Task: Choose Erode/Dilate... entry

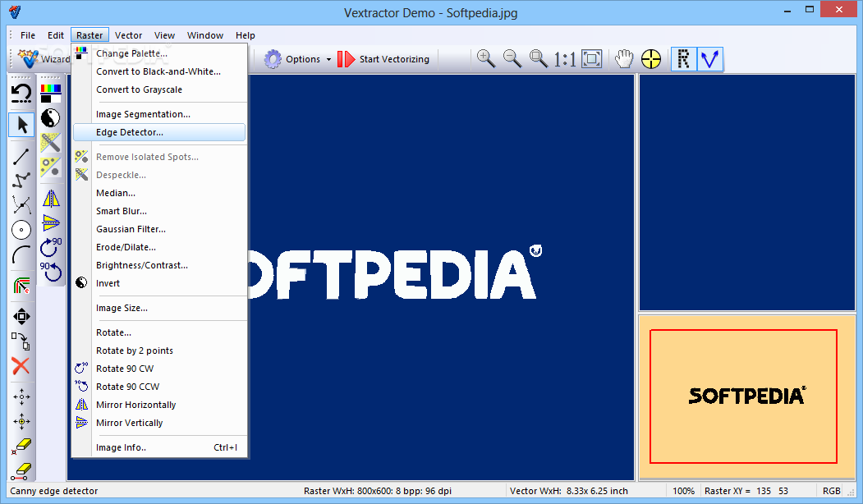Action: coord(159,248)
